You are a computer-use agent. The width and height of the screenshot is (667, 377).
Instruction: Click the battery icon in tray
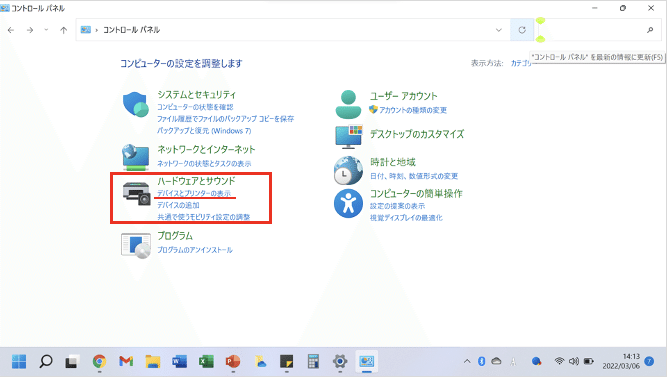pyautogui.click(x=588, y=361)
